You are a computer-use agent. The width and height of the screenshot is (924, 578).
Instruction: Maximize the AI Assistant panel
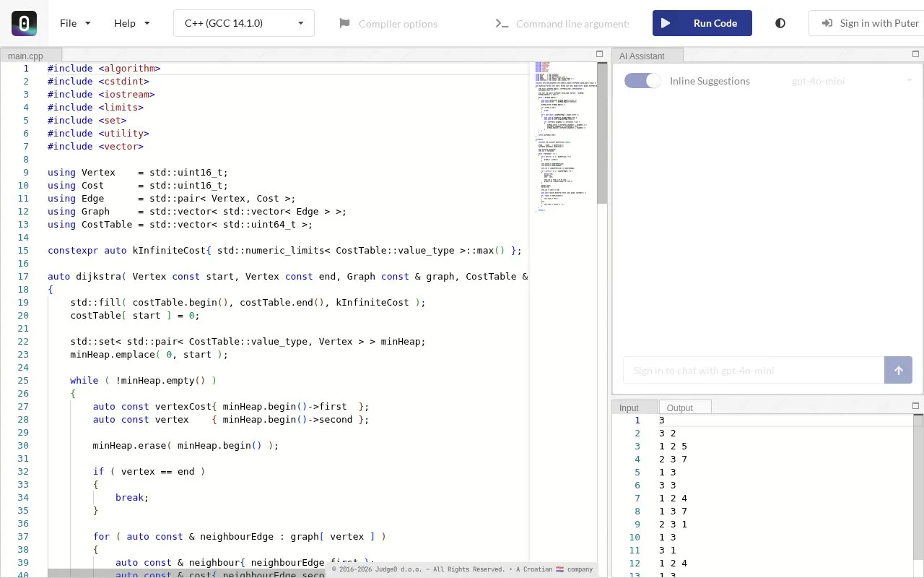point(916,54)
